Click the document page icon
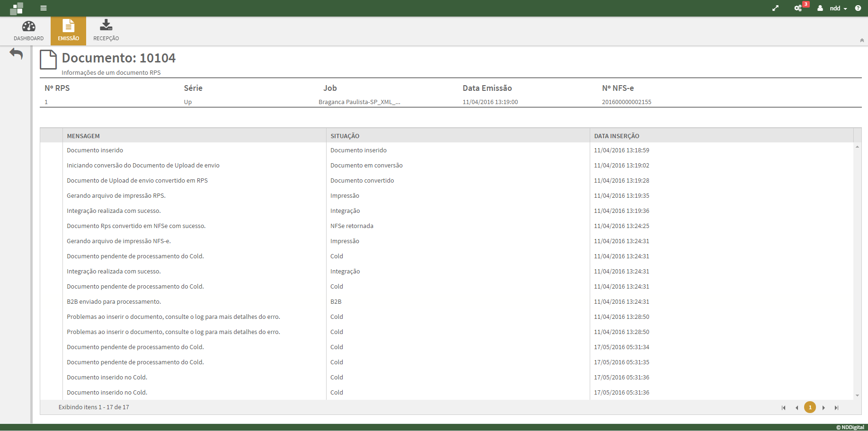The height and width of the screenshot is (431, 868). [x=48, y=60]
